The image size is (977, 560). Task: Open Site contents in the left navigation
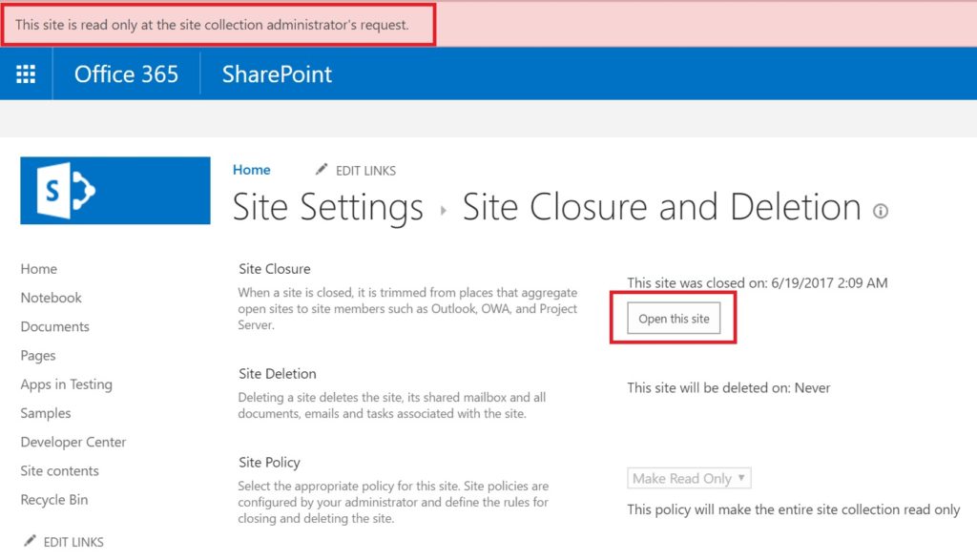pyautogui.click(x=60, y=471)
